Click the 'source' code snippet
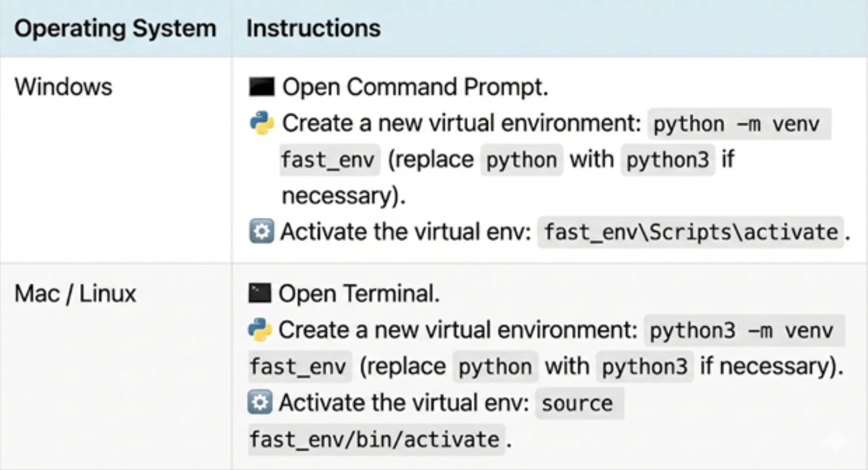This screenshot has width=868, height=470. point(577,403)
